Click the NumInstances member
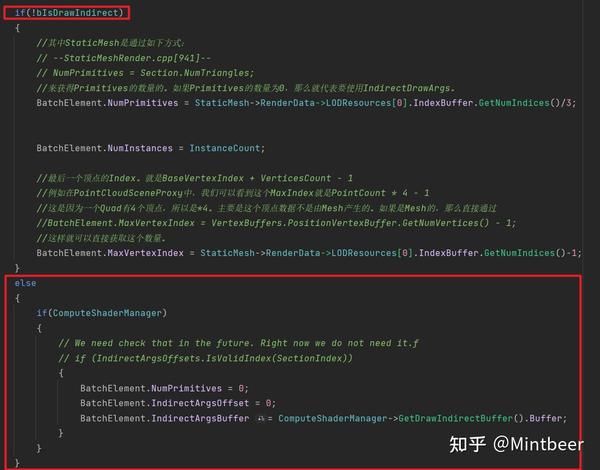600x470 pixels. pos(140,148)
